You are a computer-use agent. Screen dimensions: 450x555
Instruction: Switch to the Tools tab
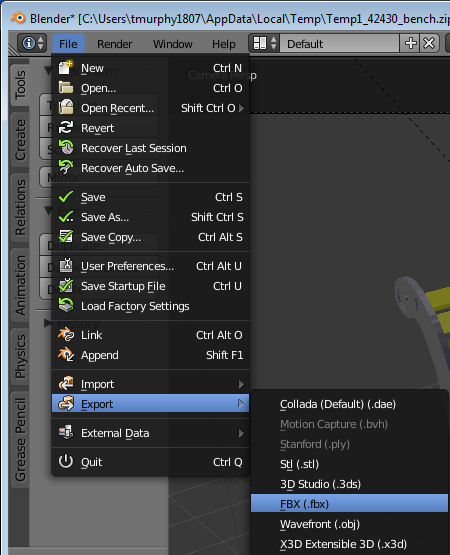[20, 85]
